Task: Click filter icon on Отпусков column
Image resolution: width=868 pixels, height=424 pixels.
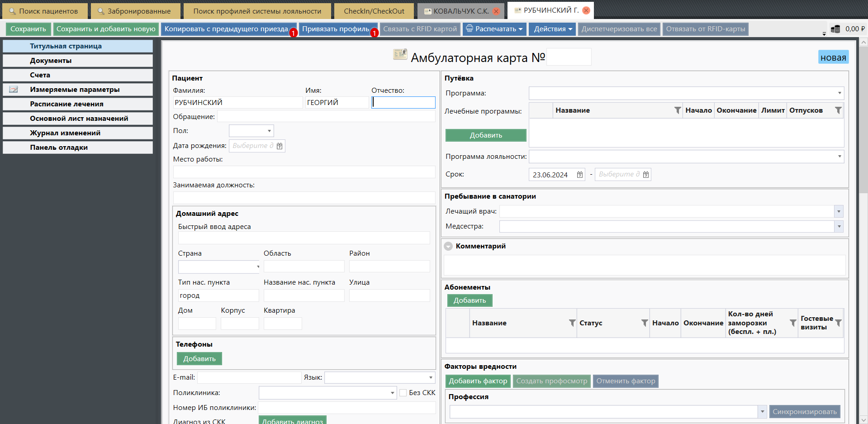Action: tap(838, 110)
